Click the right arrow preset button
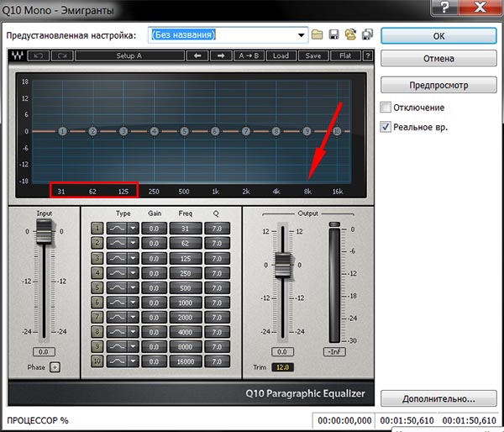Image resolution: width=504 pixels, height=432 pixels. (x=221, y=55)
